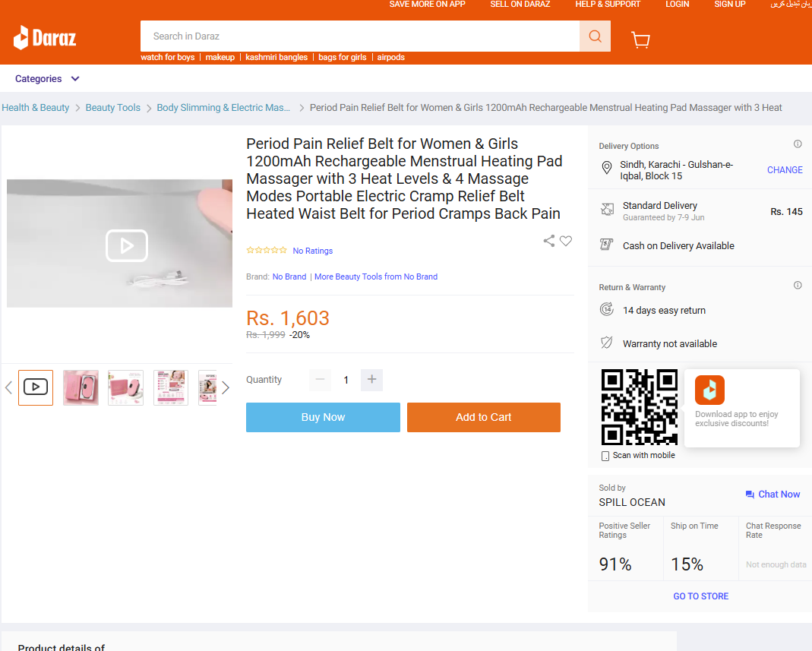
Task: Select the partially visible fifth thumbnail
Action: click(207, 387)
